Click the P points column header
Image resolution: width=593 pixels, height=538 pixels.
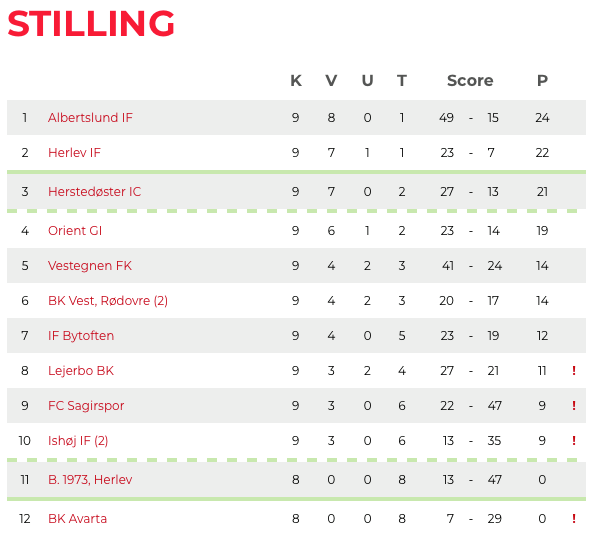tap(542, 81)
